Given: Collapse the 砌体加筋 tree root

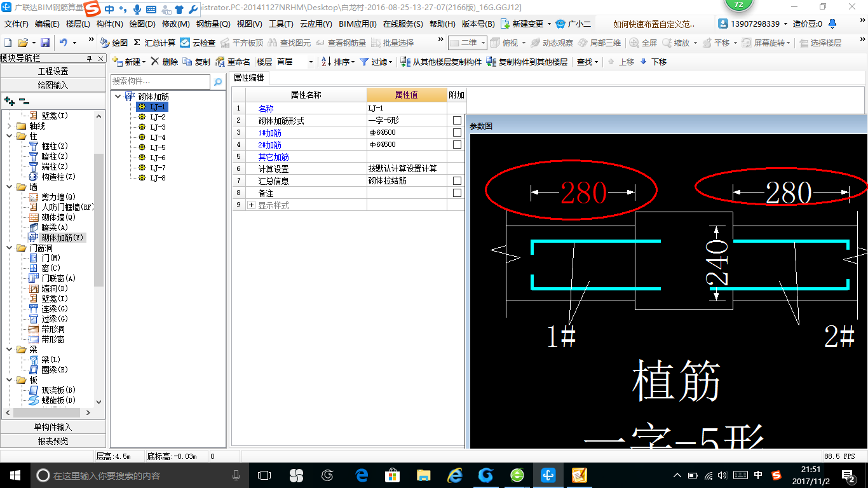Looking at the screenshot, I should coord(118,97).
